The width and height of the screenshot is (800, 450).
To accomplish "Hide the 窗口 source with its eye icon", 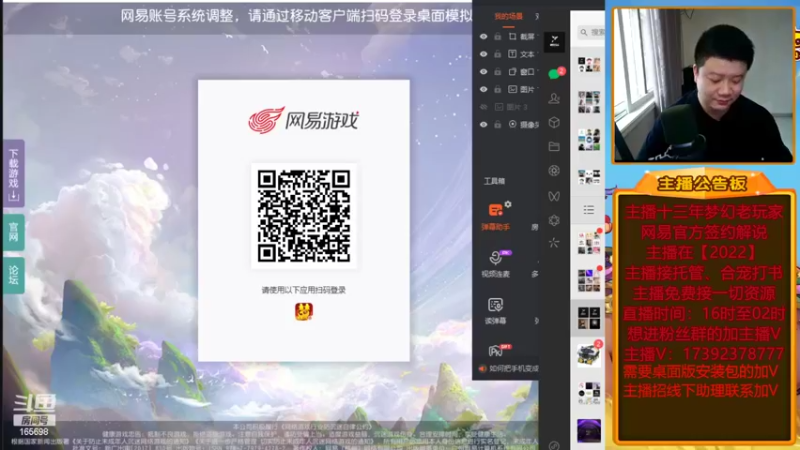I will tap(483, 72).
